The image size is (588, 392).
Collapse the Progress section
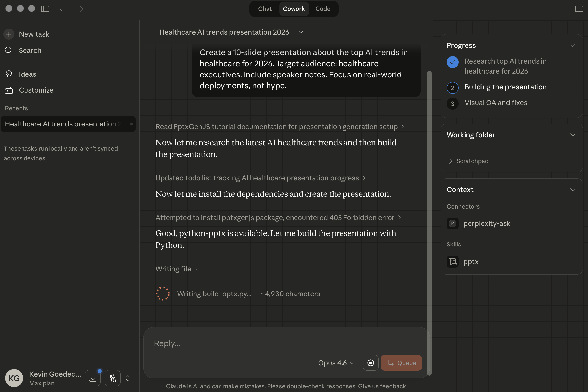tap(573, 45)
